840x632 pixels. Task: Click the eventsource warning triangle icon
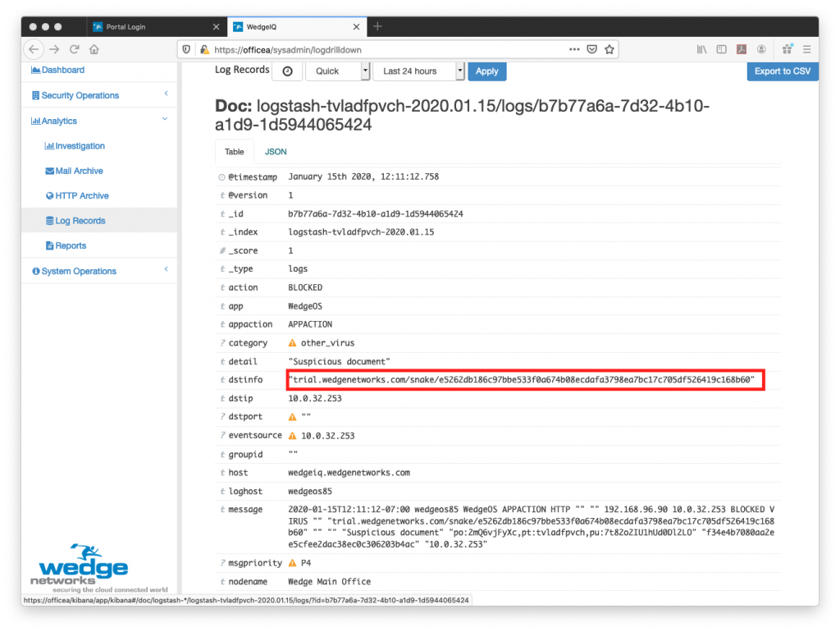[x=292, y=436]
